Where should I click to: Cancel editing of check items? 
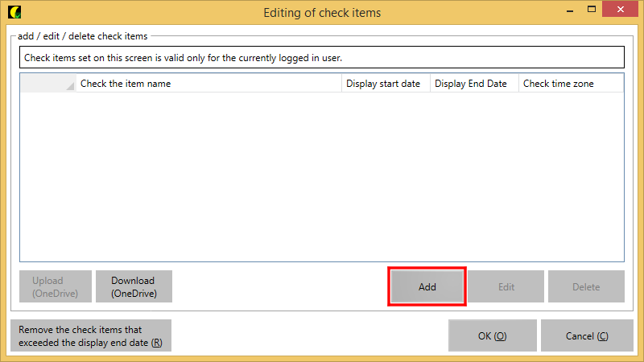pos(587,335)
